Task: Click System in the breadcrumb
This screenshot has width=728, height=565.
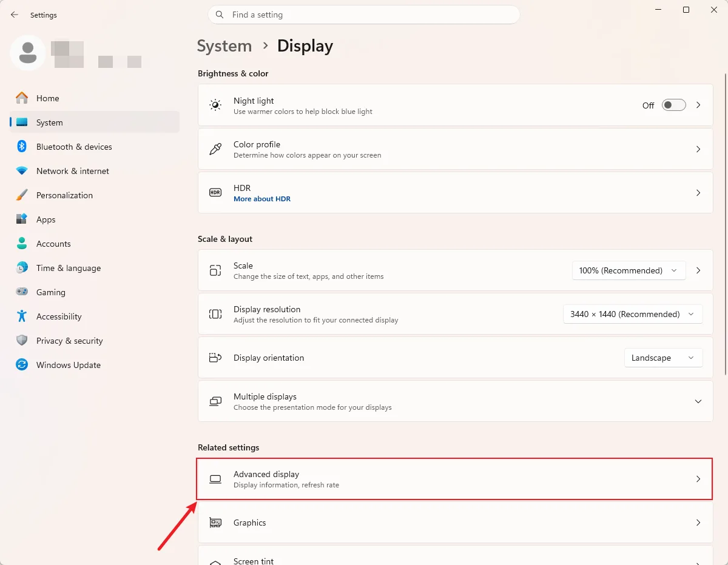Action: (x=224, y=46)
